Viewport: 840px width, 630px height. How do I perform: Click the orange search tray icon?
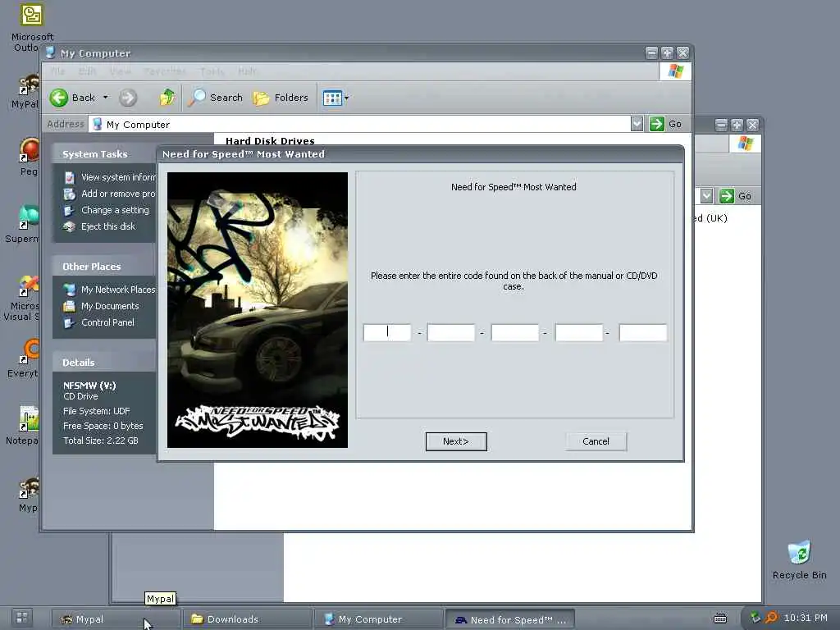pyautogui.click(x=771, y=618)
